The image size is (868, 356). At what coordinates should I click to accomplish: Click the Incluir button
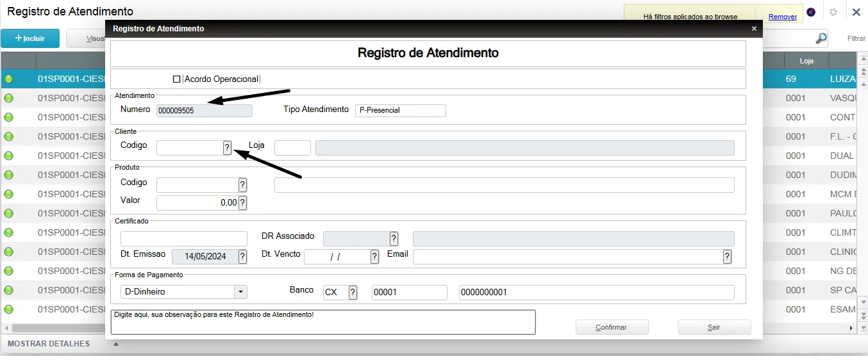point(30,38)
